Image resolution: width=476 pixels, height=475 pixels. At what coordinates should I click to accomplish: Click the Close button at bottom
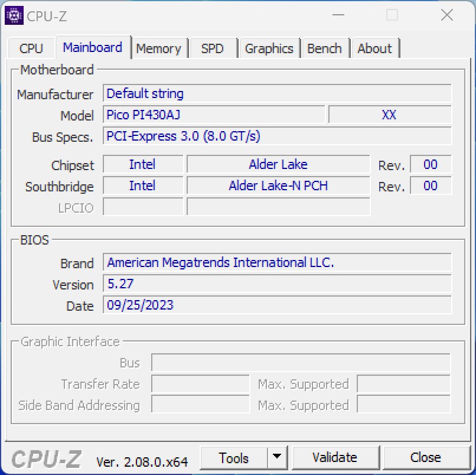[426, 458]
